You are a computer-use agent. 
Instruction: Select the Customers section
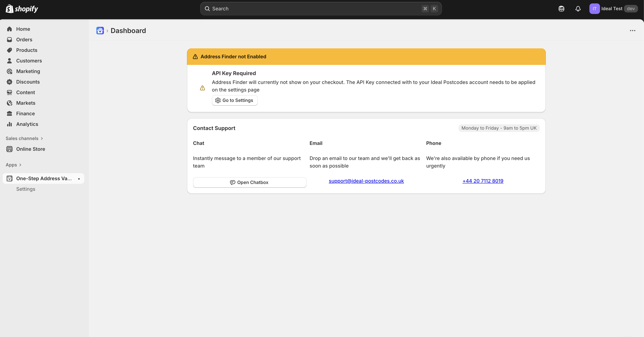pyautogui.click(x=29, y=61)
